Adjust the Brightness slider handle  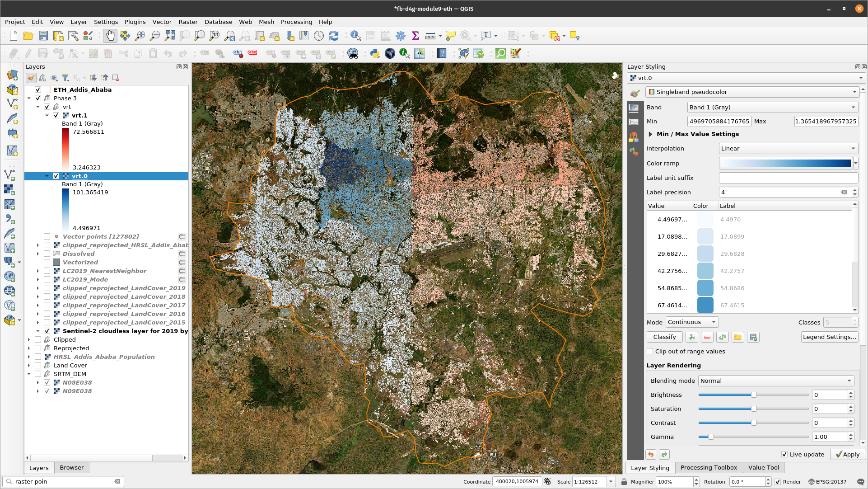coord(754,395)
